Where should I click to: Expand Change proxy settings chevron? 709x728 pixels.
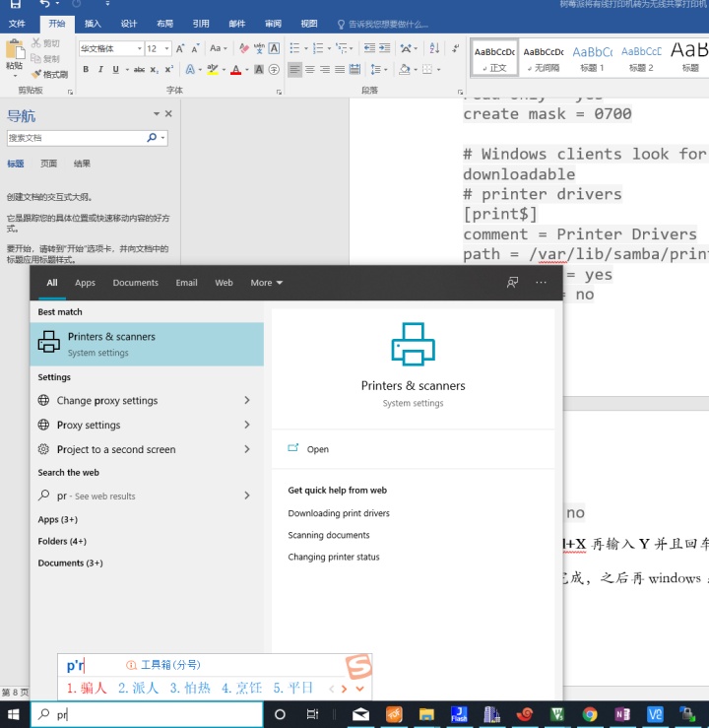247,400
